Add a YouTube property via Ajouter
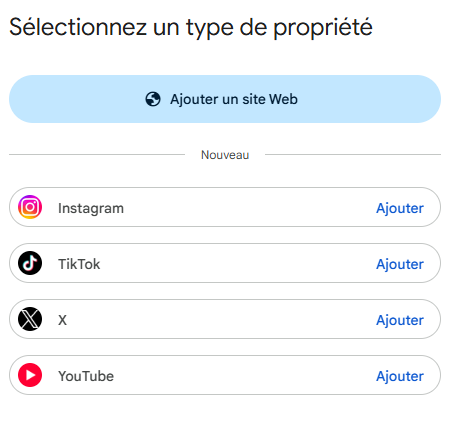Screen dimensions: 458x422 tap(400, 376)
